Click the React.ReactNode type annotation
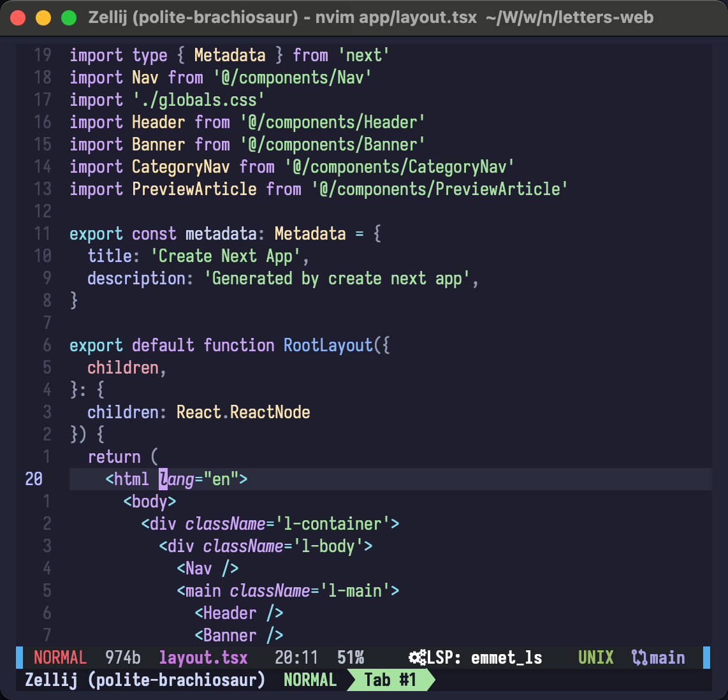The image size is (728, 700). point(244,412)
